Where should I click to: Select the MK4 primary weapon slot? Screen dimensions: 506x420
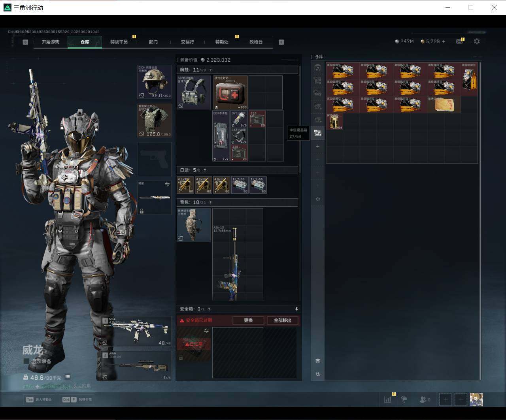click(136, 331)
